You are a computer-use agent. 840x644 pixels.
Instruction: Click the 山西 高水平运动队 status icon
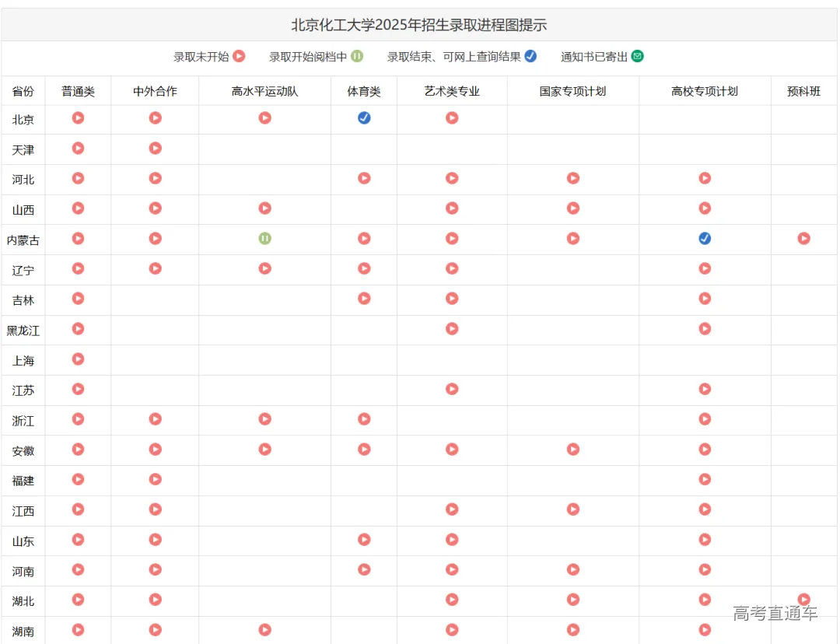[x=264, y=208]
